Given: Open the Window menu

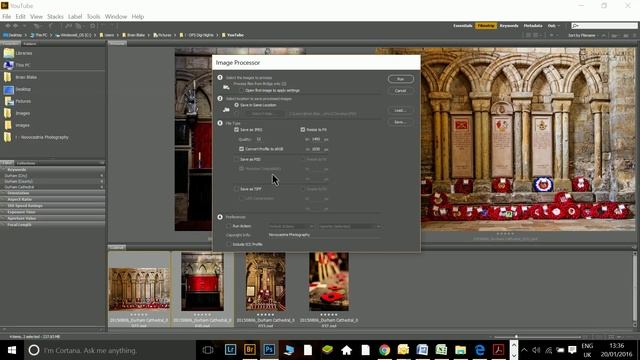Looking at the screenshot, I should 116,16.
